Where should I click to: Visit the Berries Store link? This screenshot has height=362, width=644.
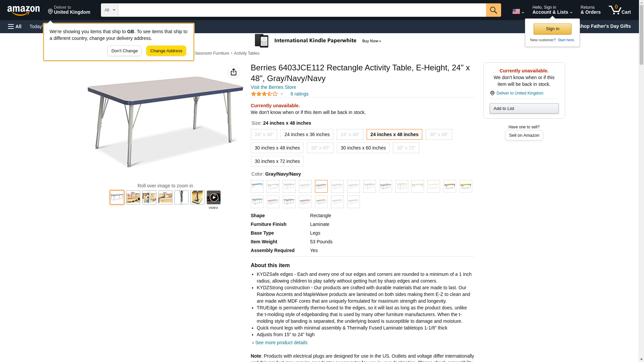(273, 87)
